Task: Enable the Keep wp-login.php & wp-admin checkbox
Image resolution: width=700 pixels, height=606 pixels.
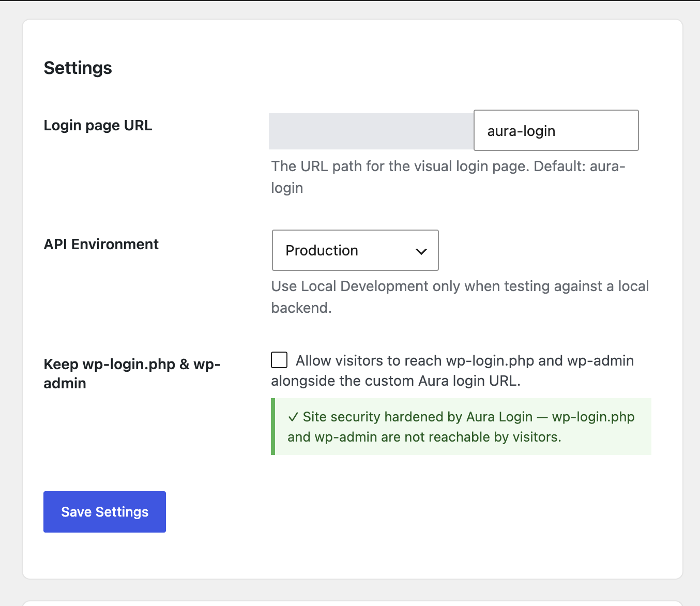Action: pyautogui.click(x=279, y=360)
